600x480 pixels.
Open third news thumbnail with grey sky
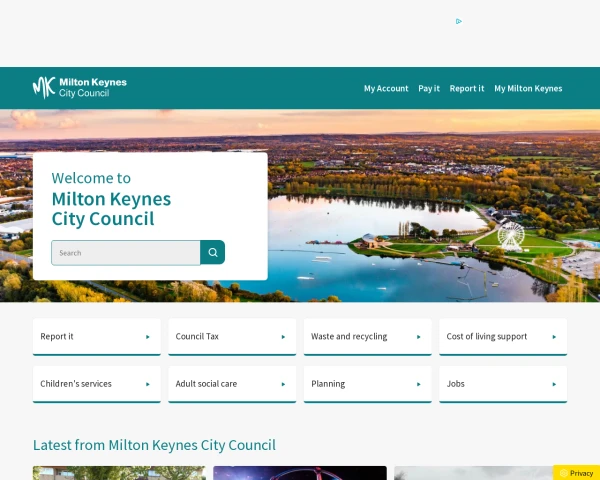coord(473,473)
